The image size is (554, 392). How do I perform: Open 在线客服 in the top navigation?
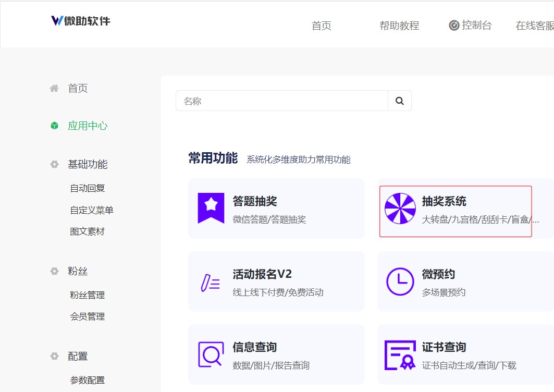pyautogui.click(x=535, y=26)
